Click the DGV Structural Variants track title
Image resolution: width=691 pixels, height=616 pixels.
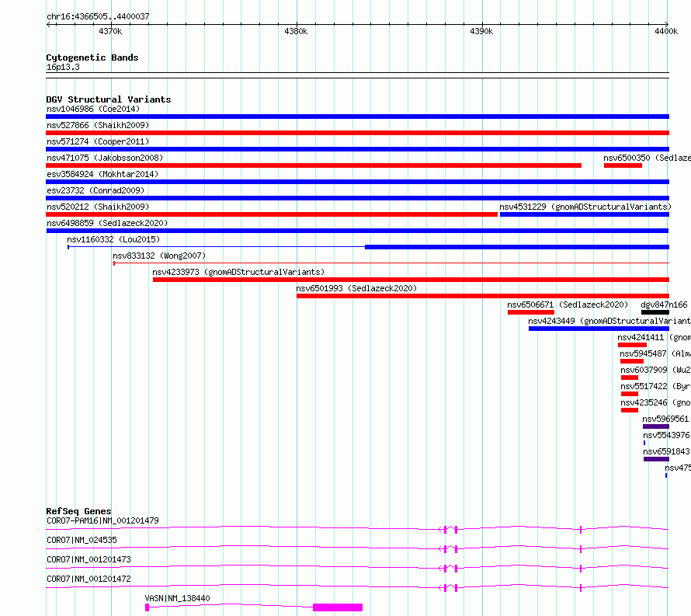109,99
